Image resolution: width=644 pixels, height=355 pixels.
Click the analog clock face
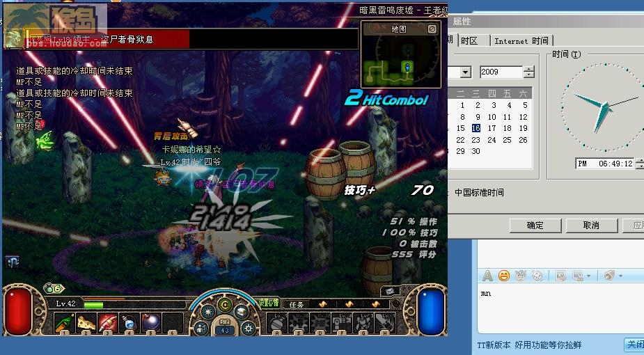[604, 107]
